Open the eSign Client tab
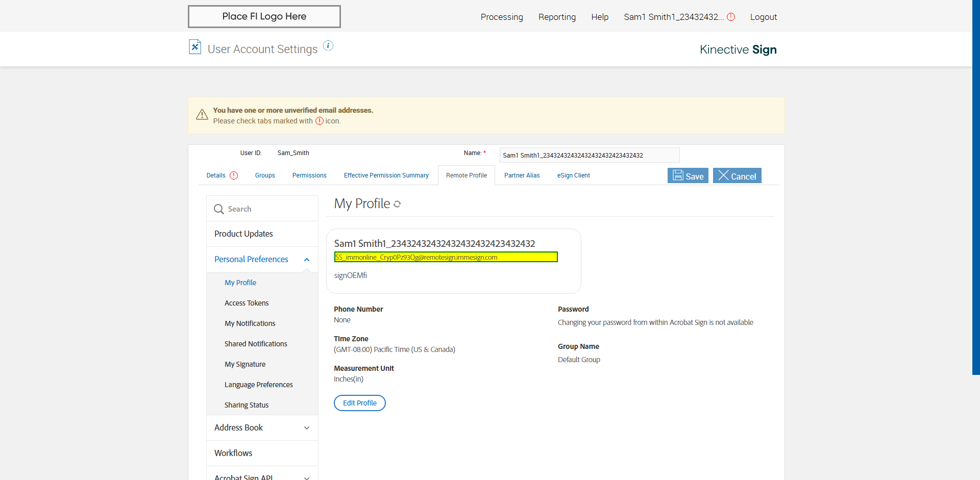This screenshot has height=480, width=980. coord(574,175)
